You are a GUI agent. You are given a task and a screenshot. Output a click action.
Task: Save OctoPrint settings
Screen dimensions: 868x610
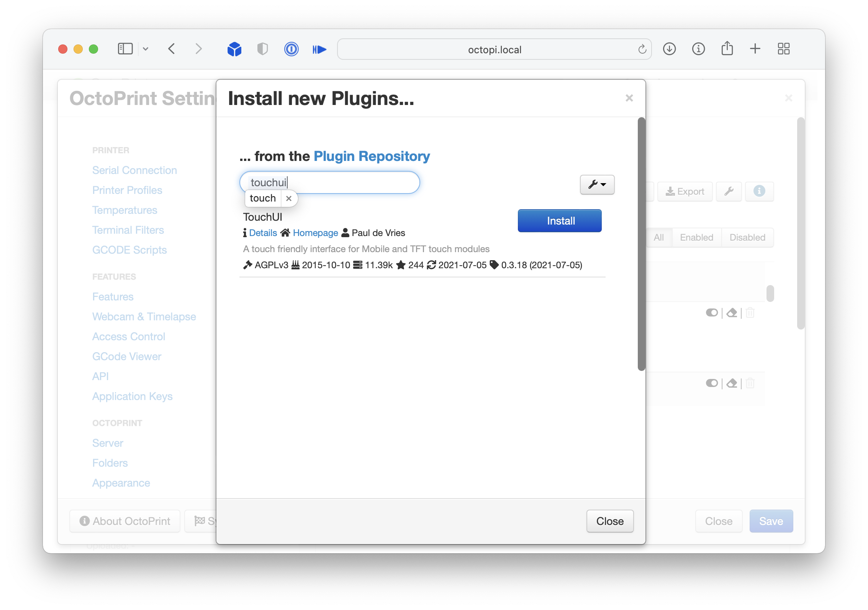(x=771, y=521)
